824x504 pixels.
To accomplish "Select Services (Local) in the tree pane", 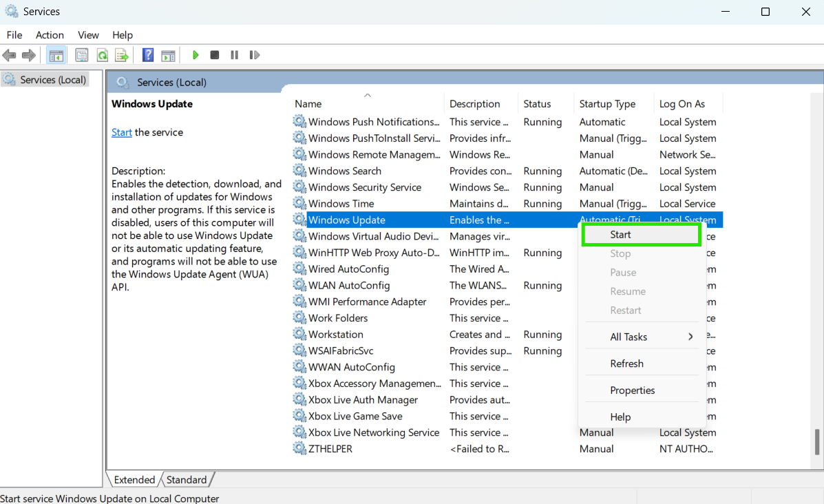I will [45, 79].
